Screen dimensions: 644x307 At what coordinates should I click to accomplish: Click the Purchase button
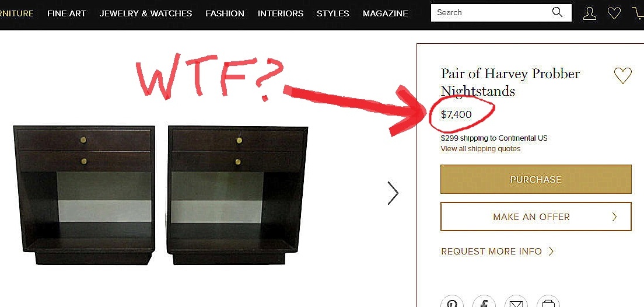[x=535, y=179]
